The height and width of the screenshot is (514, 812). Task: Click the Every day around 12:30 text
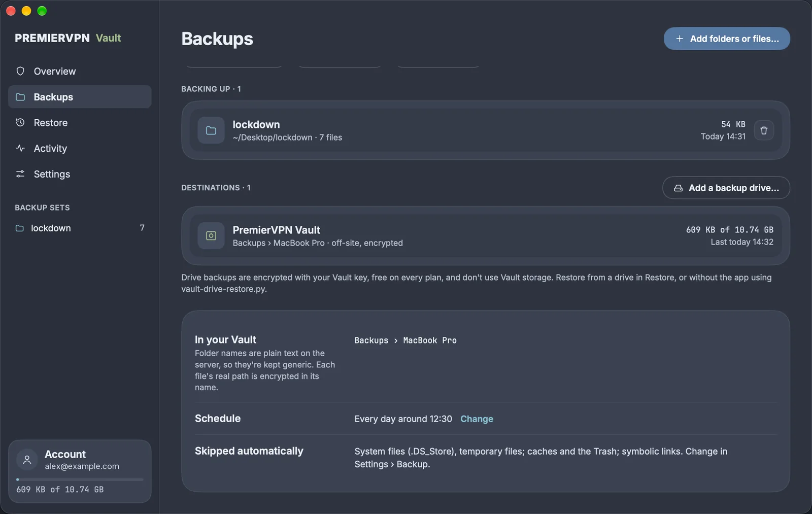[403, 419]
